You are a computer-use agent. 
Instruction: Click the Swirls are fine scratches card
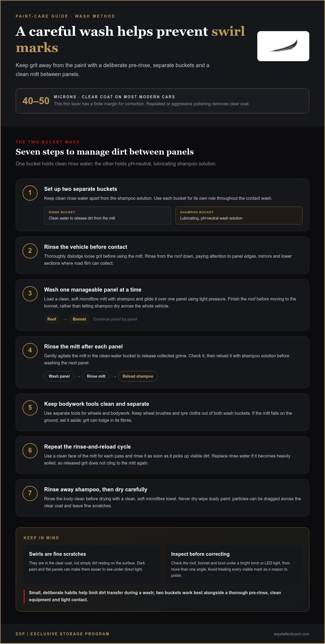click(91, 564)
